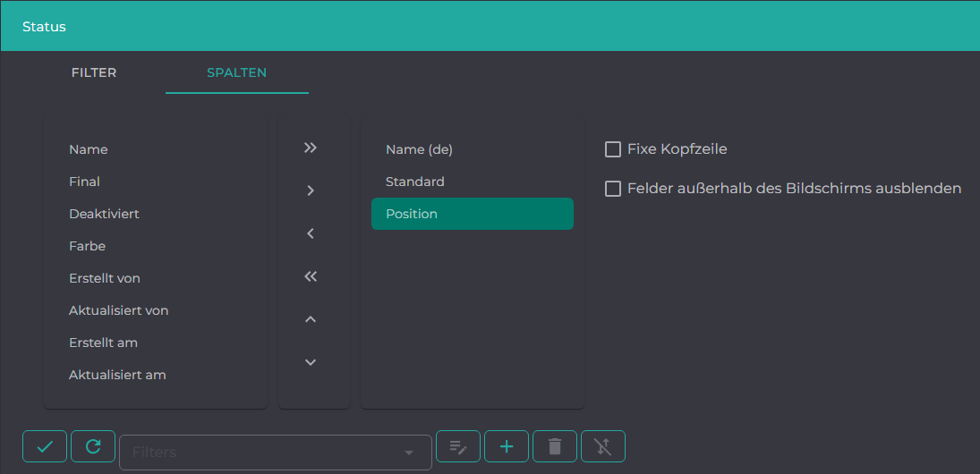The width and height of the screenshot is (980, 474).
Task: Move all columns left with double arrow
Action: point(311,276)
